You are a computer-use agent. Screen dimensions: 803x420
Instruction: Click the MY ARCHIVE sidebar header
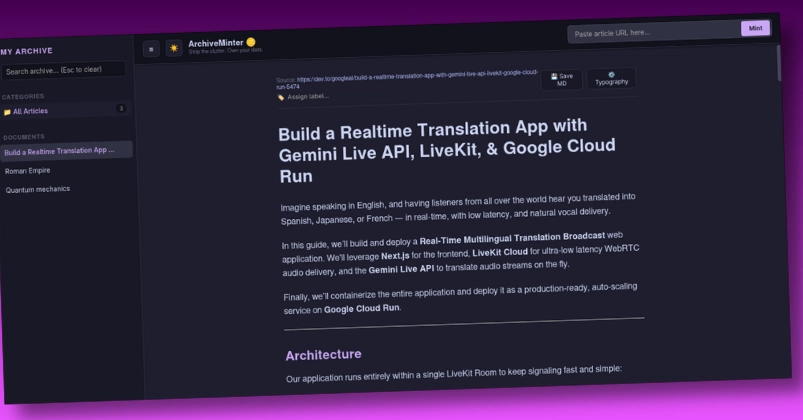pyautogui.click(x=27, y=51)
